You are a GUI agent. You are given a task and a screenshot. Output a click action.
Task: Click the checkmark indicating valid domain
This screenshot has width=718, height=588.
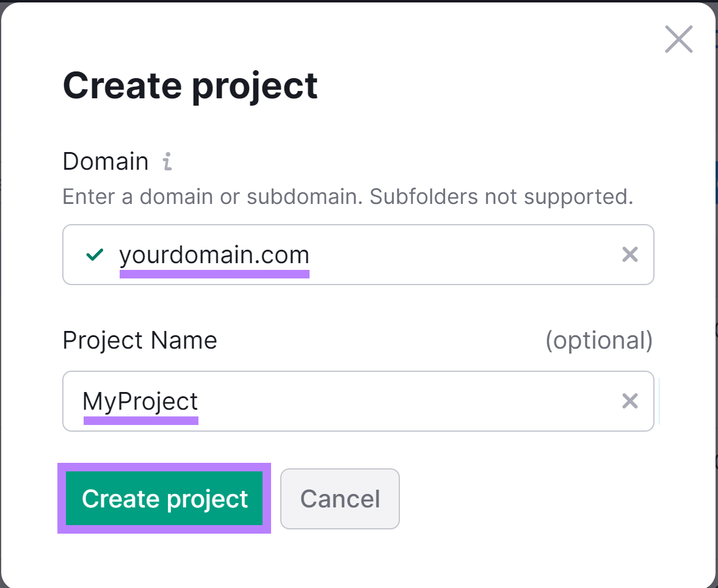(95, 255)
